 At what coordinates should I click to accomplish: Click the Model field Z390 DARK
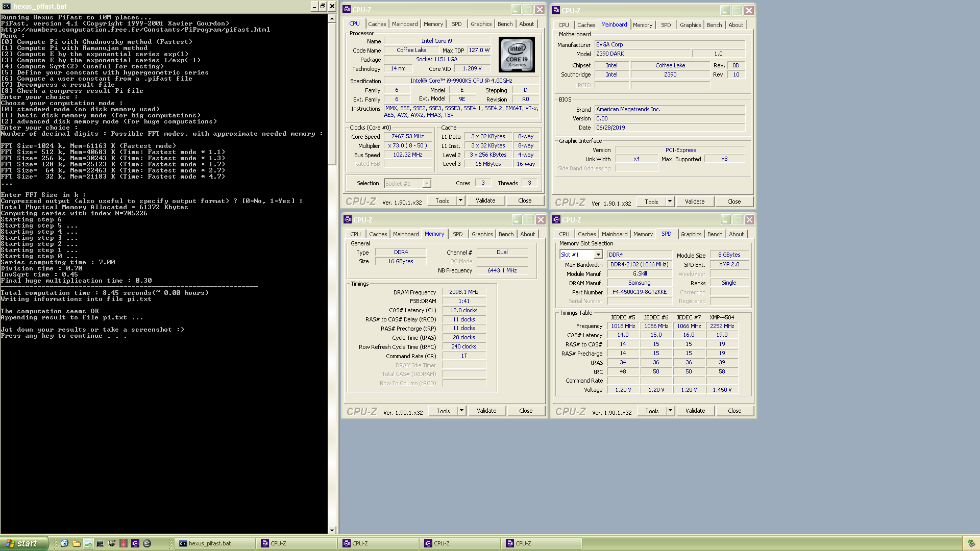[643, 54]
